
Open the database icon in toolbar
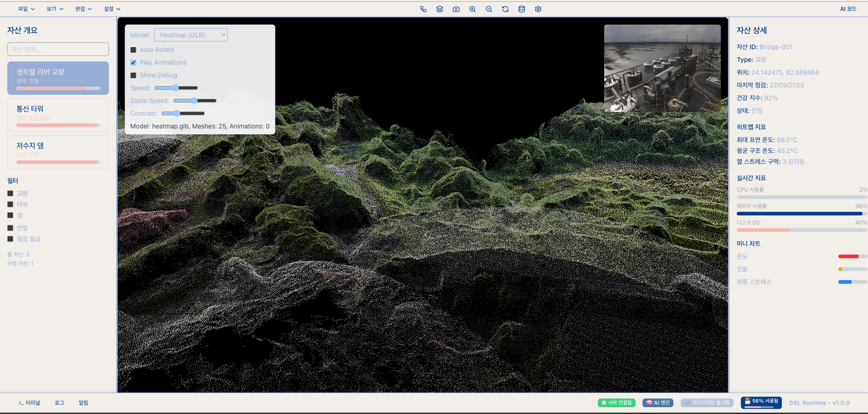[521, 9]
